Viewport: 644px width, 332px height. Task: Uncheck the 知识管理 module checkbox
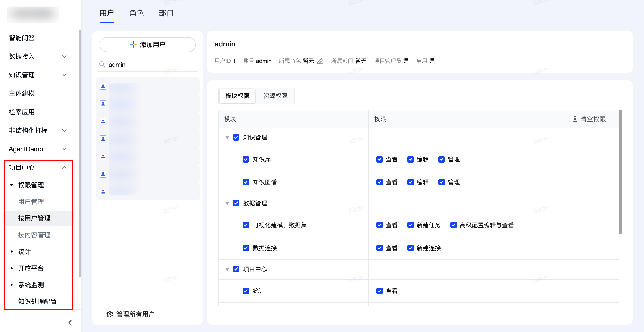236,138
